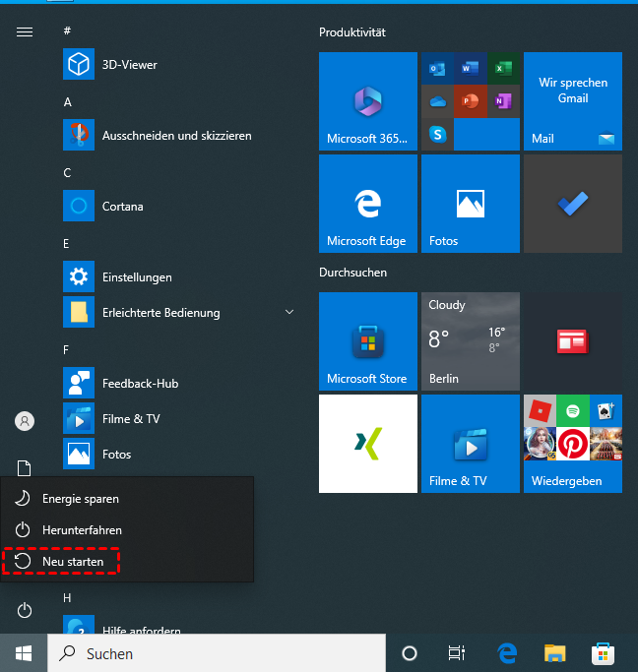Select Energie sparen option
Screen dimensions: 638x672
[x=80, y=499]
